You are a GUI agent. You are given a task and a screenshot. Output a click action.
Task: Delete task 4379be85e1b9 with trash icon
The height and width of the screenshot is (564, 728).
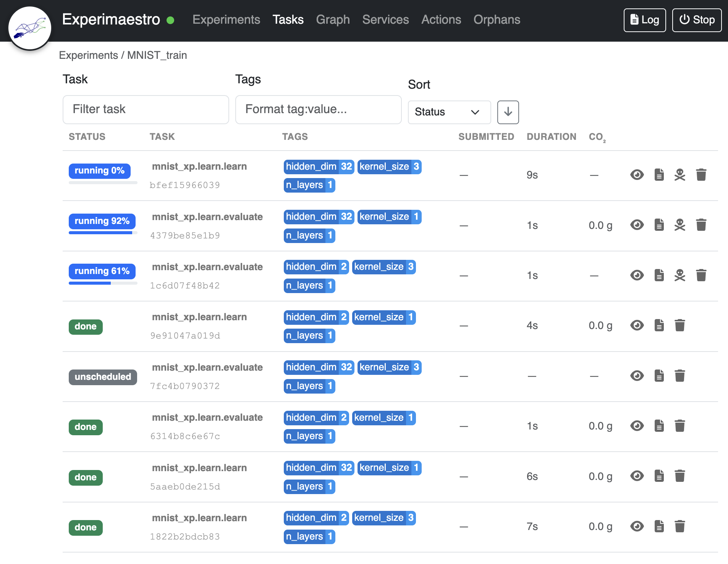(701, 225)
